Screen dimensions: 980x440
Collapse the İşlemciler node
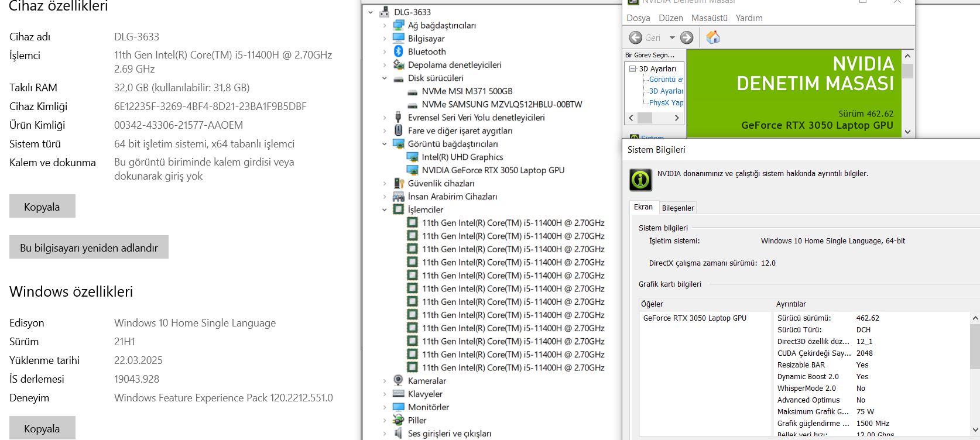385,209
